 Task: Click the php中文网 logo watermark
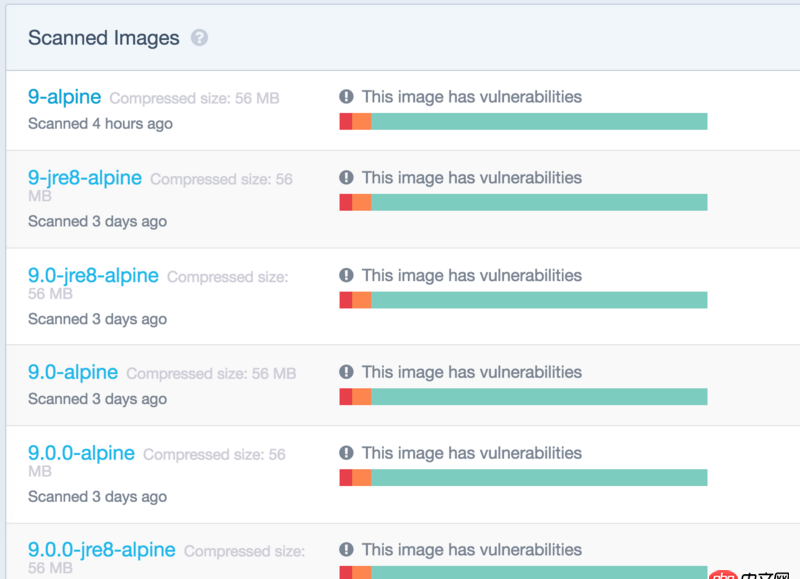[x=744, y=572]
